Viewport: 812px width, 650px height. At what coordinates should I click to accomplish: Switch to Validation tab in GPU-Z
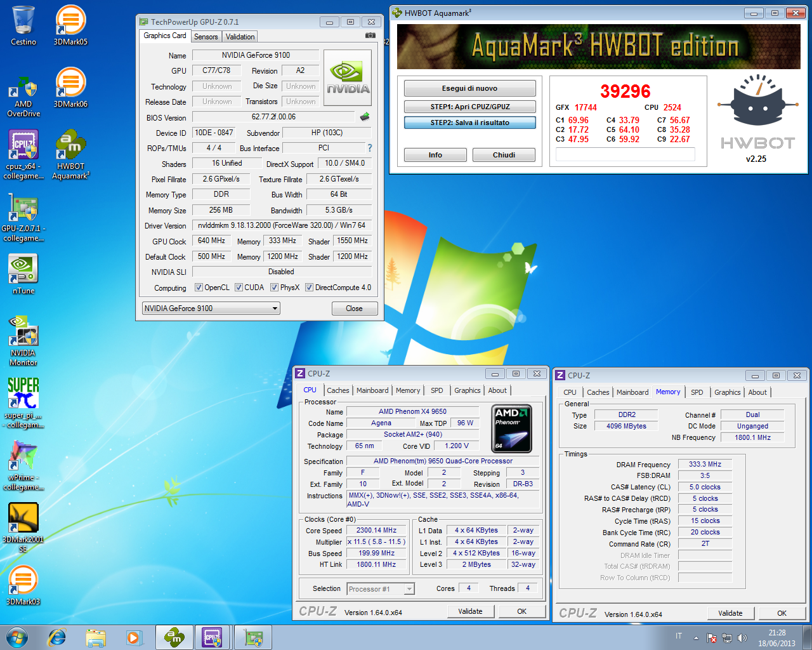tap(240, 37)
